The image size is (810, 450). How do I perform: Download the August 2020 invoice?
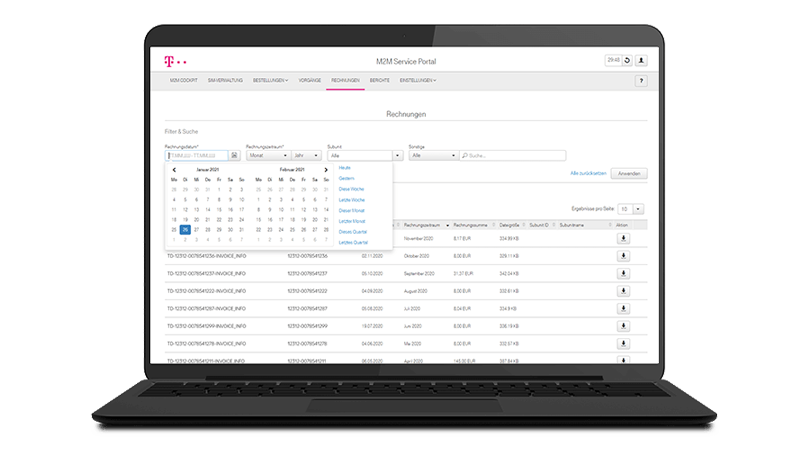pyautogui.click(x=623, y=291)
